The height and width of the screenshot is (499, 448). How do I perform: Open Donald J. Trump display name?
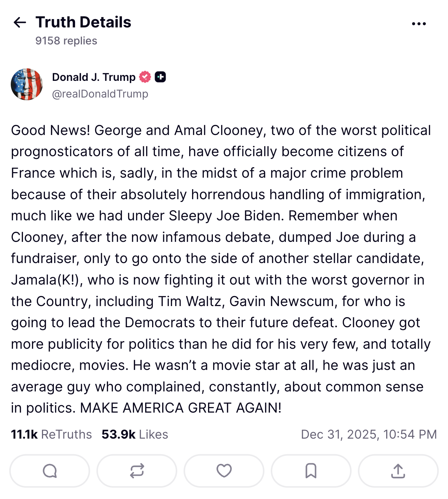(94, 77)
